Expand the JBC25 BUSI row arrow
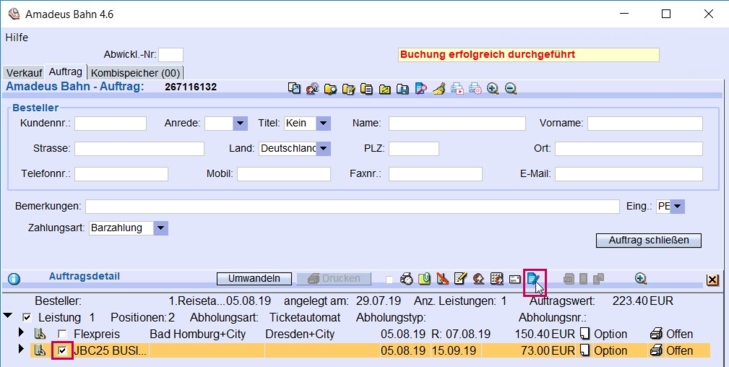The image size is (729, 367). [x=21, y=348]
